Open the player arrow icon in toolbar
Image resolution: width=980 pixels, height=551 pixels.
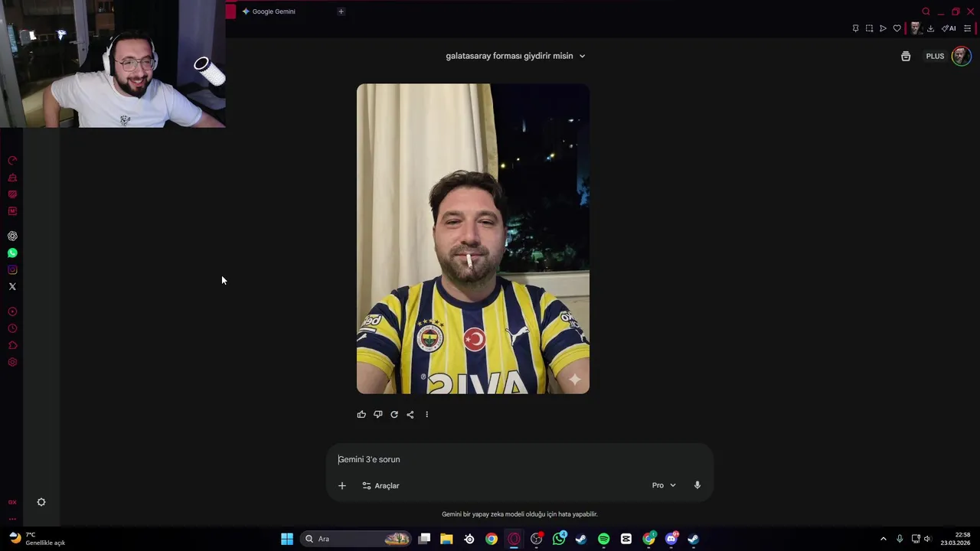point(883,28)
